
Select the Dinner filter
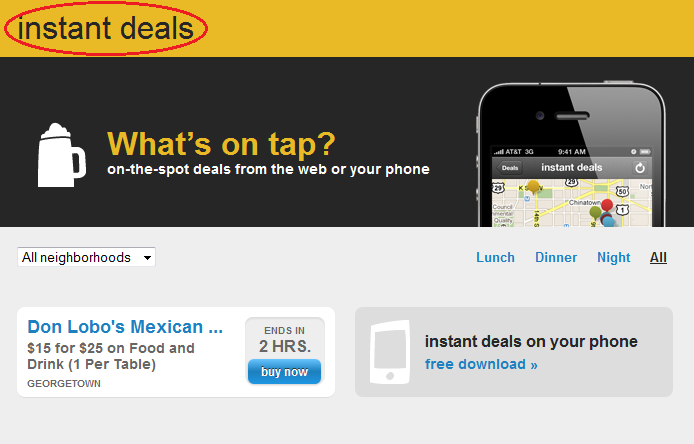coord(556,257)
